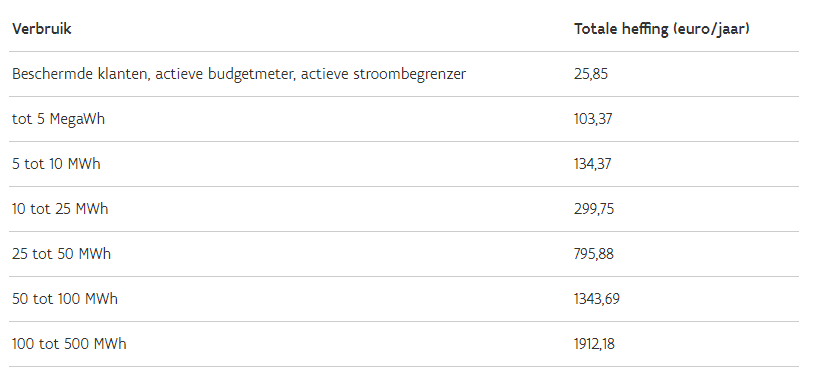This screenshot has width=814, height=372.
Task: Select the 5 tot 10 MWh cell
Action: pyautogui.click(x=56, y=164)
